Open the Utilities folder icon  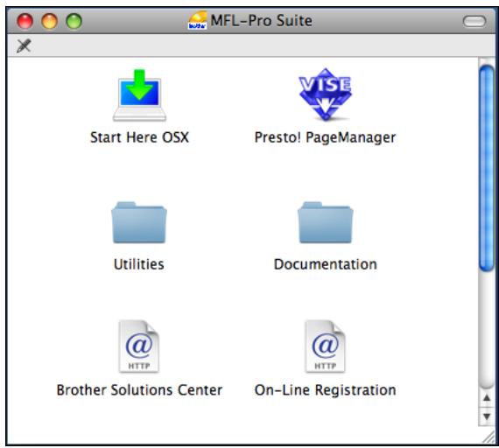139,222
